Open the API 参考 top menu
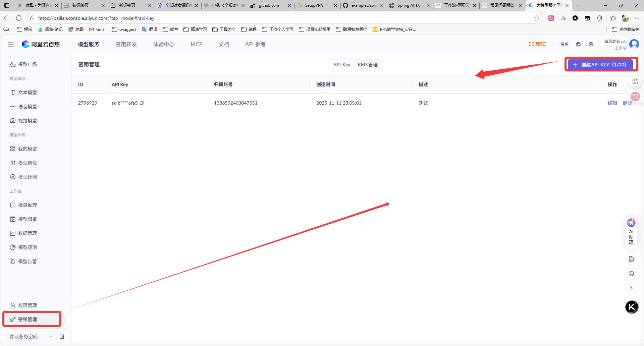This screenshot has height=346, width=644. 255,44
